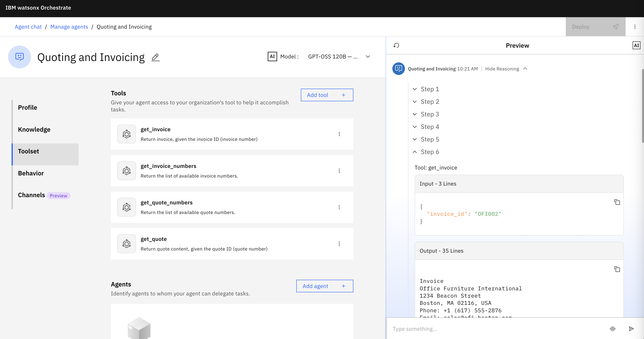Click the send message arrow icon
Screen dimensions: 644x339
click(x=631, y=329)
